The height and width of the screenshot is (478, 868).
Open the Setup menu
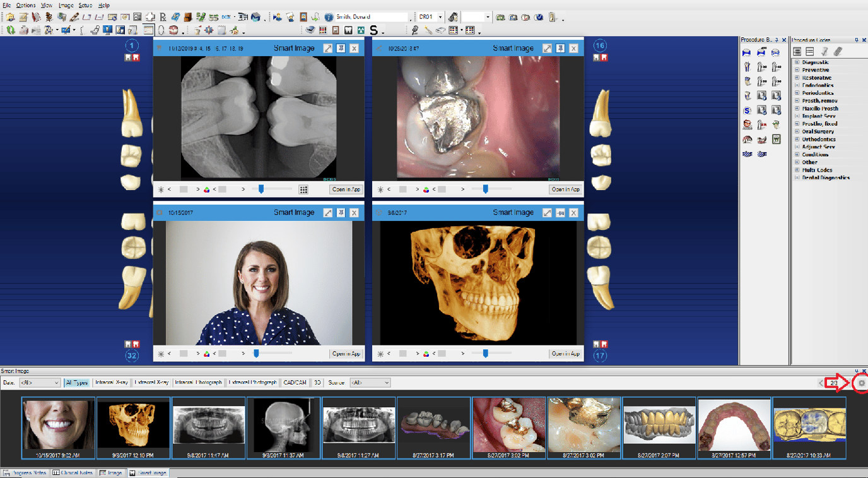point(85,4)
